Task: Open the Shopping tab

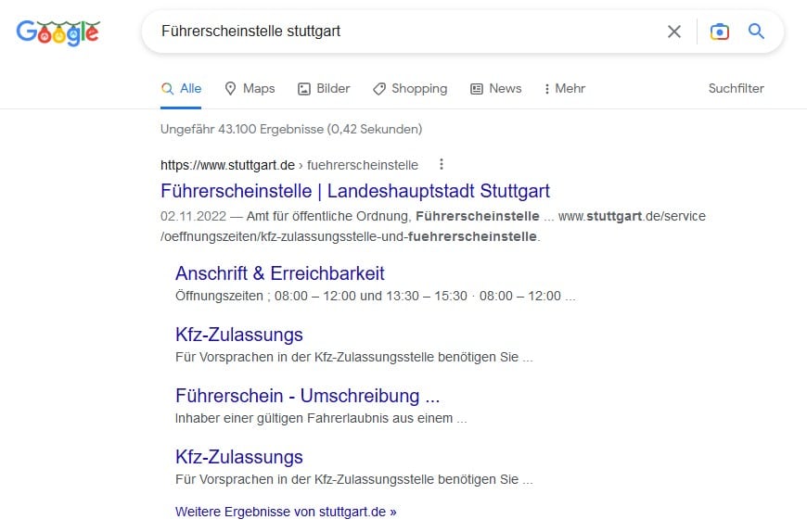Action: click(409, 89)
